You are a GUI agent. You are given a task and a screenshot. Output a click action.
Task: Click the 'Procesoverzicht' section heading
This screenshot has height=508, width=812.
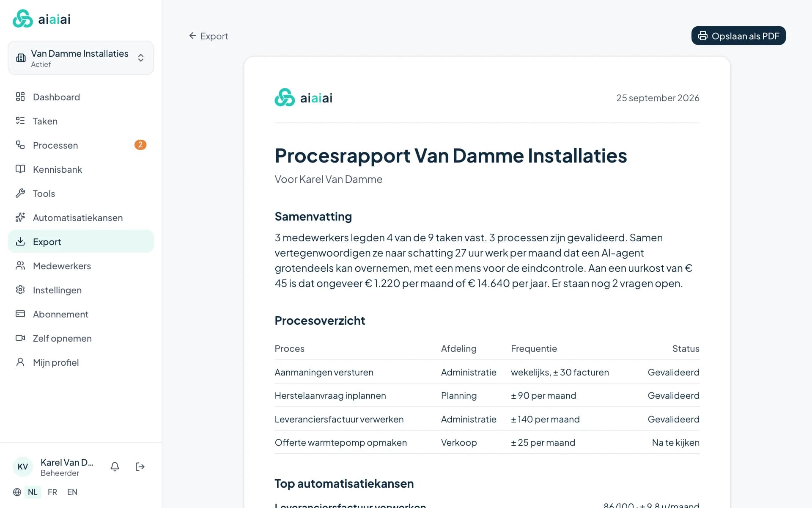(320, 320)
